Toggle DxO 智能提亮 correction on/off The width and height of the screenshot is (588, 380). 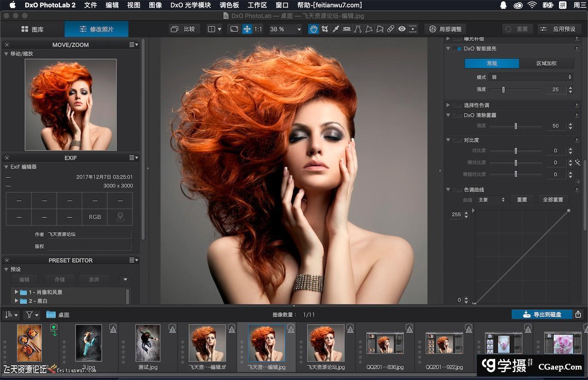point(457,49)
